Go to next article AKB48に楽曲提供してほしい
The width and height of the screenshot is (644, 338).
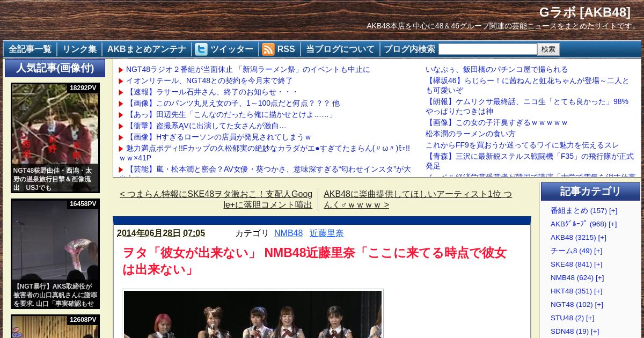click(x=418, y=199)
